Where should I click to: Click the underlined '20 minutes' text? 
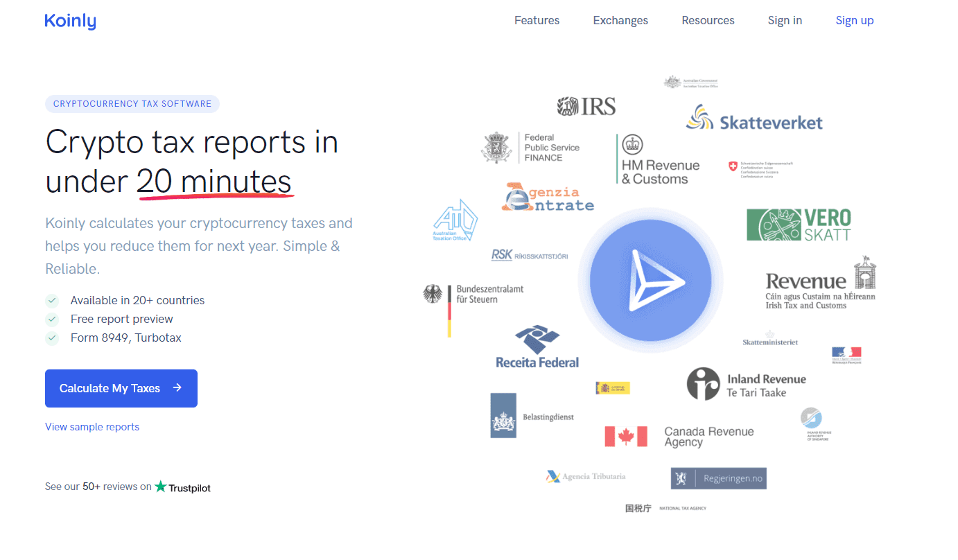pyautogui.click(x=214, y=182)
